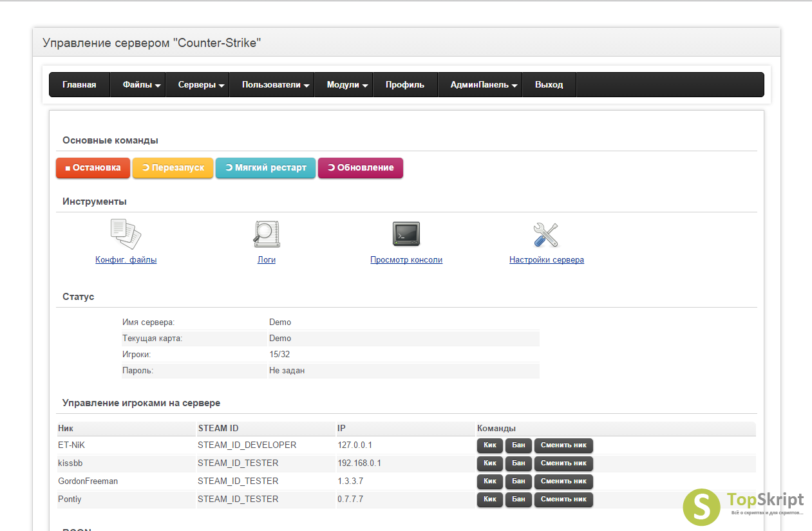Click the Обновление button
The width and height of the screenshot is (812, 531).
(x=361, y=168)
